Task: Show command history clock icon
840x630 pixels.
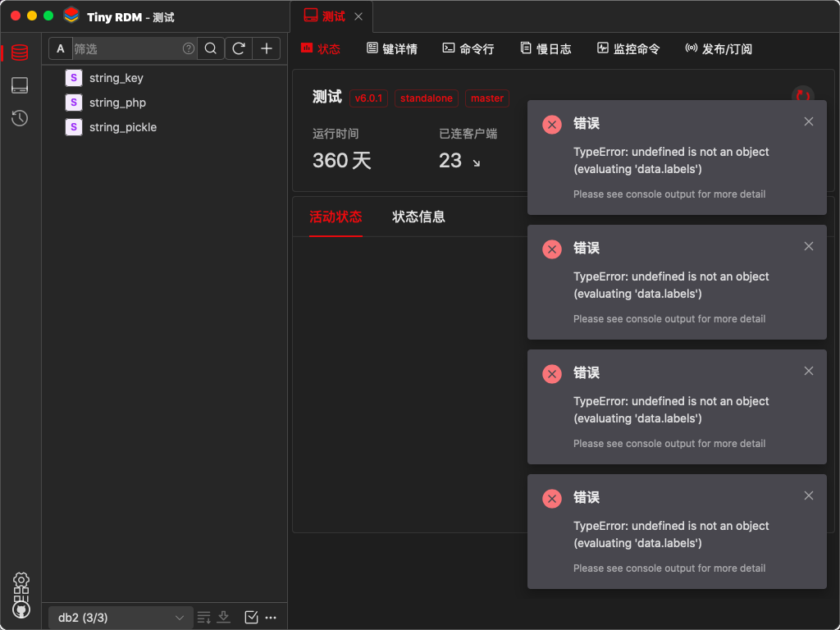Action: 20,118
